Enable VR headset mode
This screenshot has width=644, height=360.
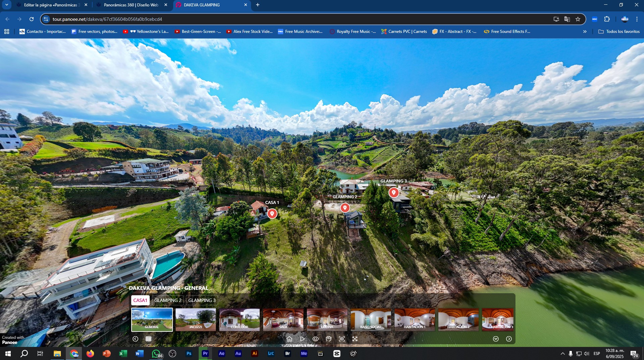pyautogui.click(x=329, y=339)
